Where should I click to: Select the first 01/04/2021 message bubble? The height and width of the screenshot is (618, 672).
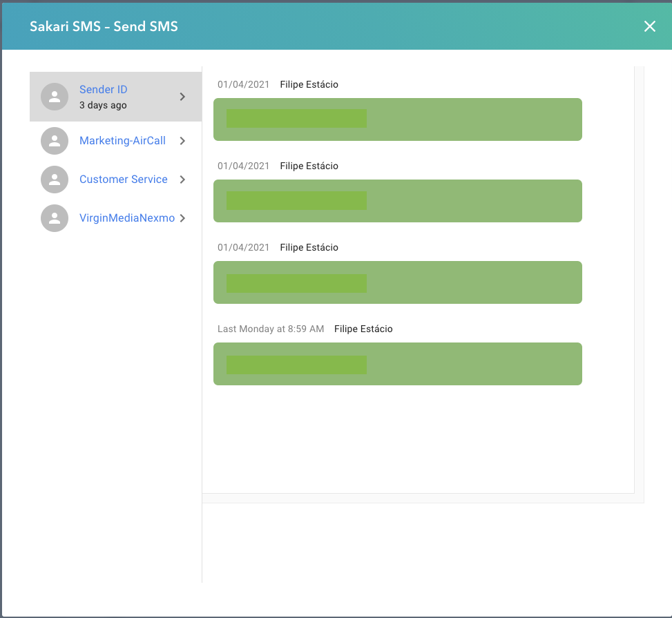398,119
